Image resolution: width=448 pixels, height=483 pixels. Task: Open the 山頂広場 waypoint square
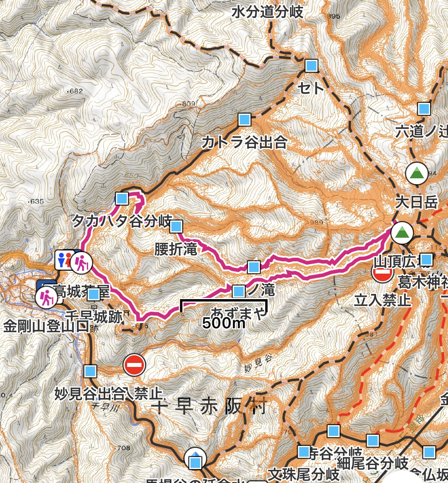coord(426,260)
